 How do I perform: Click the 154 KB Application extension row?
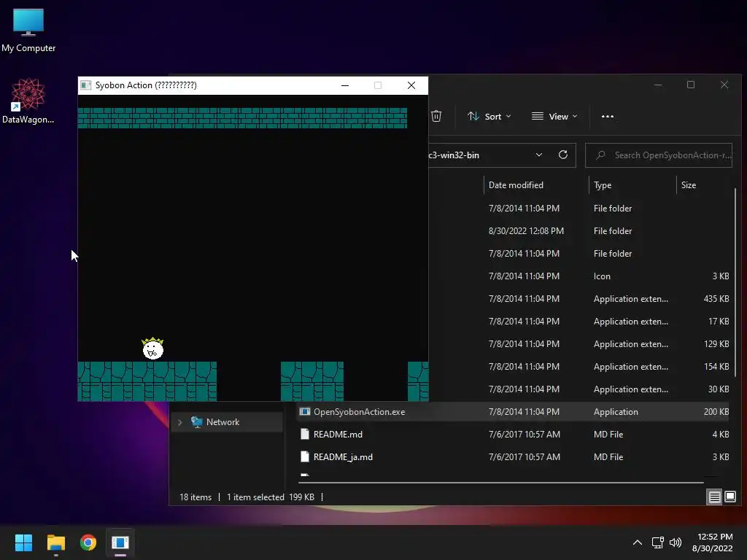coord(580,367)
